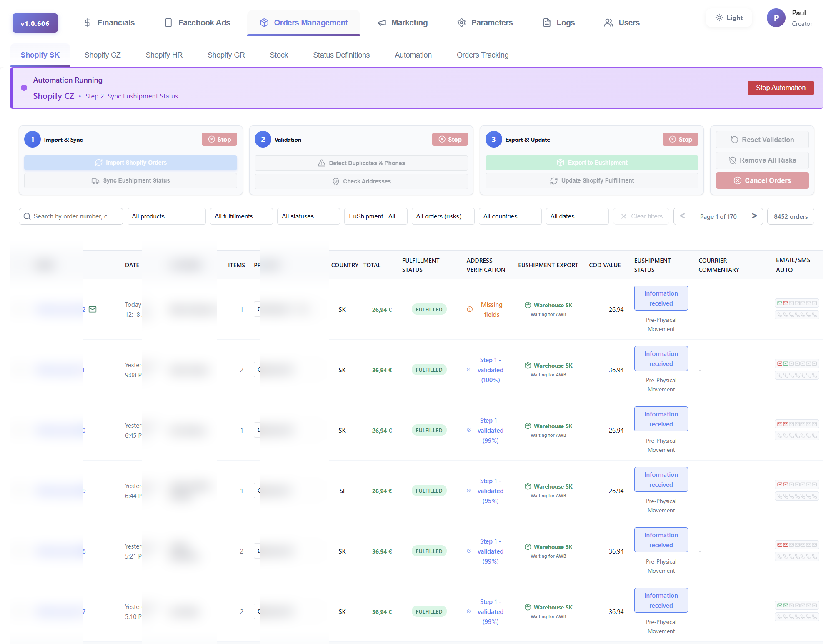Click the Stop Automation button
The height and width of the screenshot is (644, 826).
point(781,88)
